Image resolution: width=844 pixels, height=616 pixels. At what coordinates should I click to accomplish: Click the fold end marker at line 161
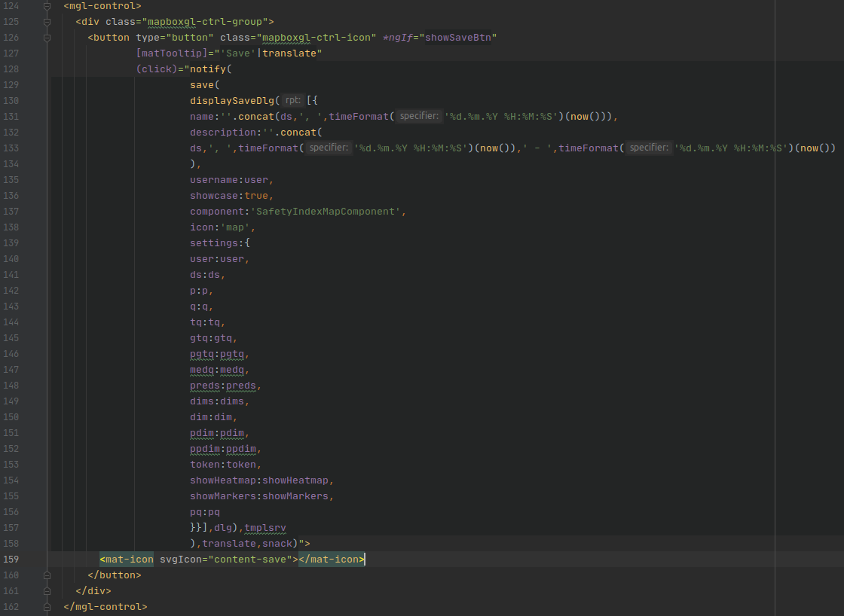pyautogui.click(x=47, y=590)
